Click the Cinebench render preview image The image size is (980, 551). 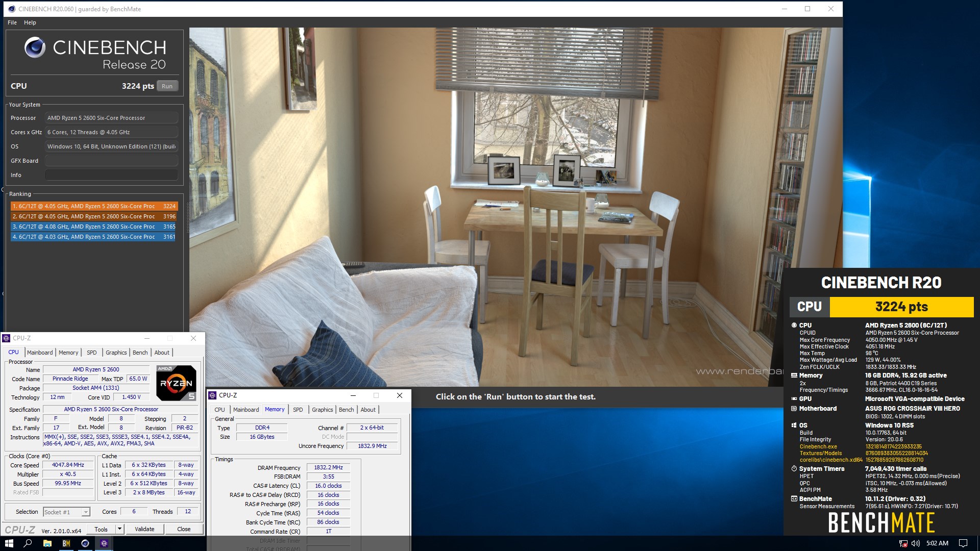click(516, 207)
